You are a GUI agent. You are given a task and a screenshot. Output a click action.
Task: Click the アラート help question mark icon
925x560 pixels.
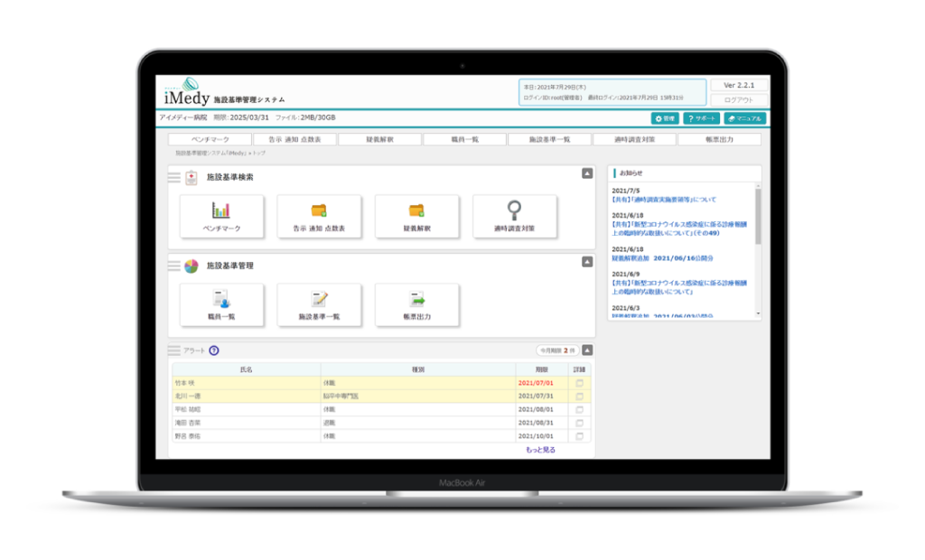[214, 350]
